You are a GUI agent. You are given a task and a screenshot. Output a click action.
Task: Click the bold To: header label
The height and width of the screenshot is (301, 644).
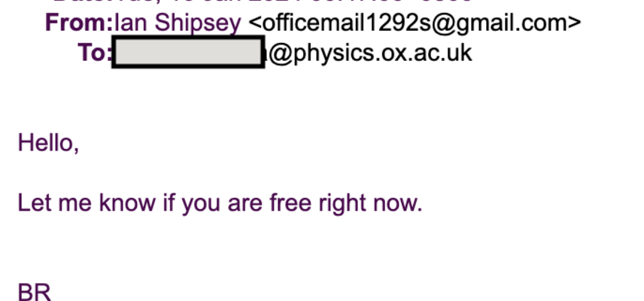pos(95,53)
